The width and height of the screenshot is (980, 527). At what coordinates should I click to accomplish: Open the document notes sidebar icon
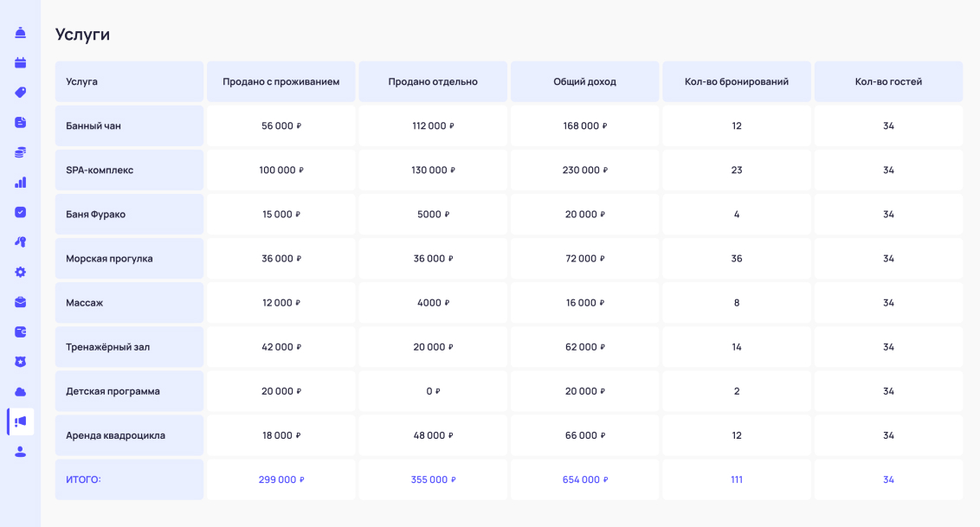point(20,123)
